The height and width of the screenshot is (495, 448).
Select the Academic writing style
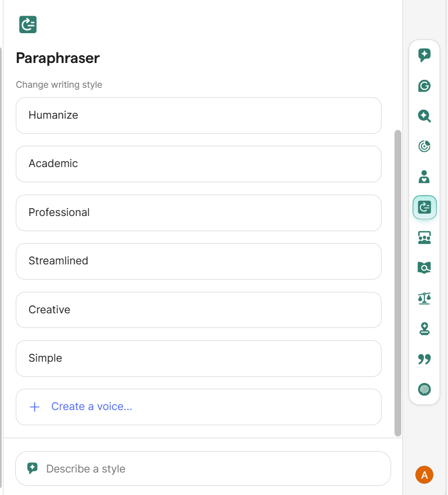coord(199,164)
